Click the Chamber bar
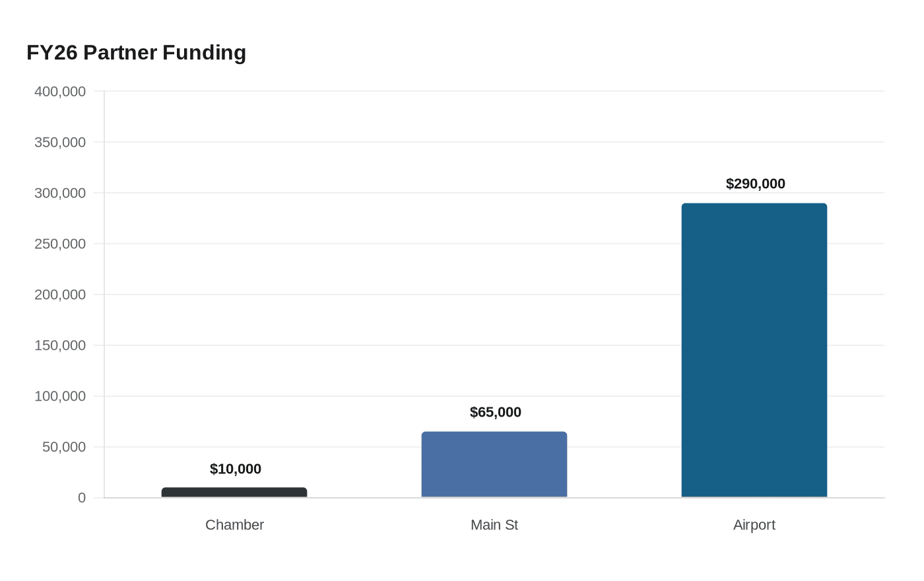This screenshot has height=581, width=924. click(x=234, y=493)
